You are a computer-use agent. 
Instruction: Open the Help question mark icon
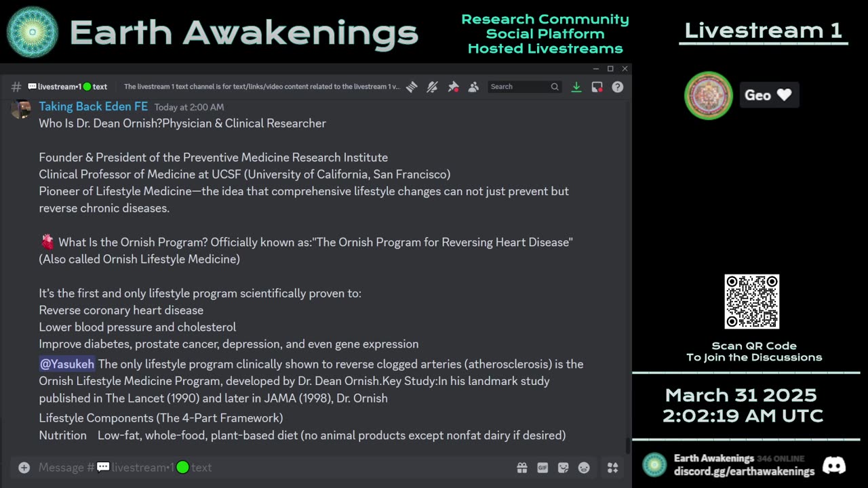coord(618,87)
